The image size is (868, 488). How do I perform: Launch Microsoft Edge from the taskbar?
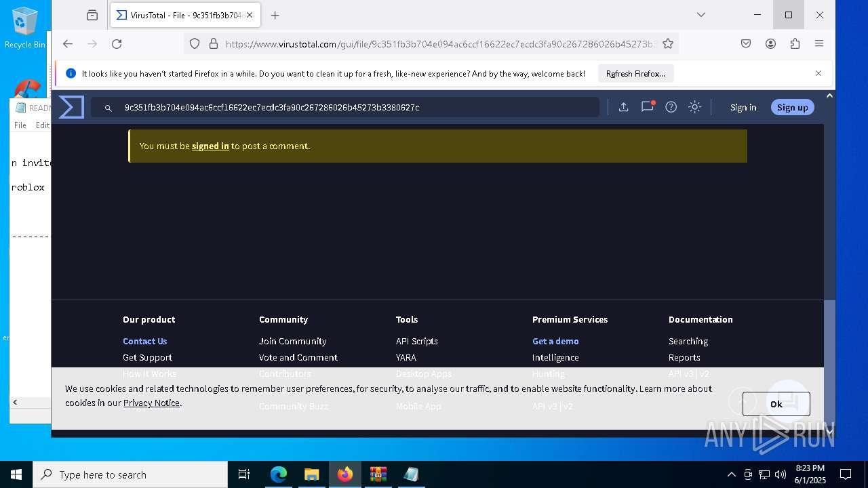pyautogui.click(x=279, y=474)
